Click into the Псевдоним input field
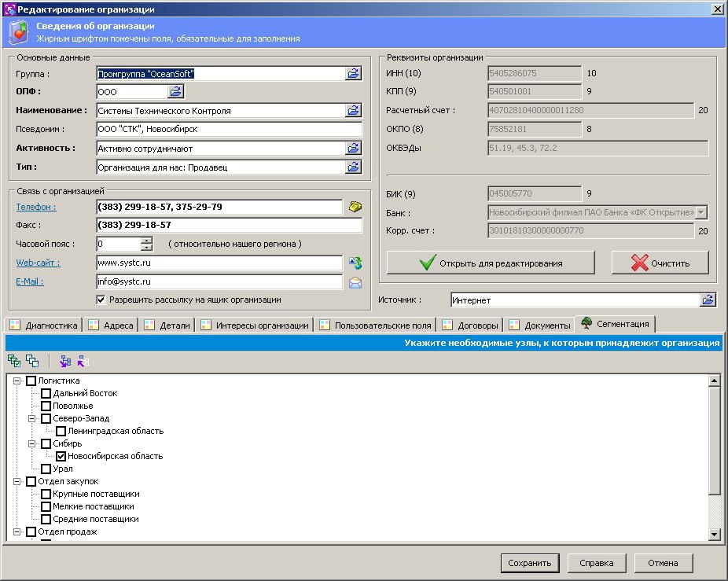The image size is (728, 581). point(228,129)
